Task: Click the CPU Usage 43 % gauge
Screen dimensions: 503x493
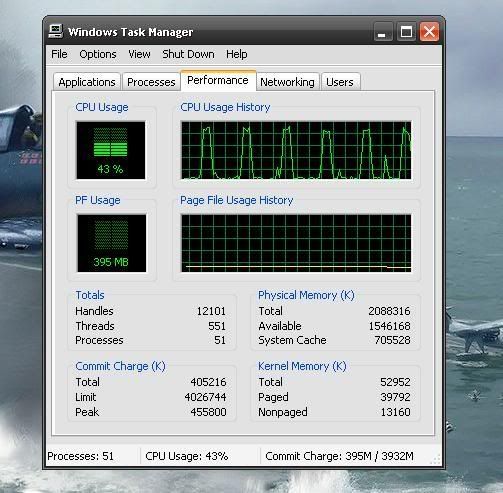Action: click(x=111, y=150)
